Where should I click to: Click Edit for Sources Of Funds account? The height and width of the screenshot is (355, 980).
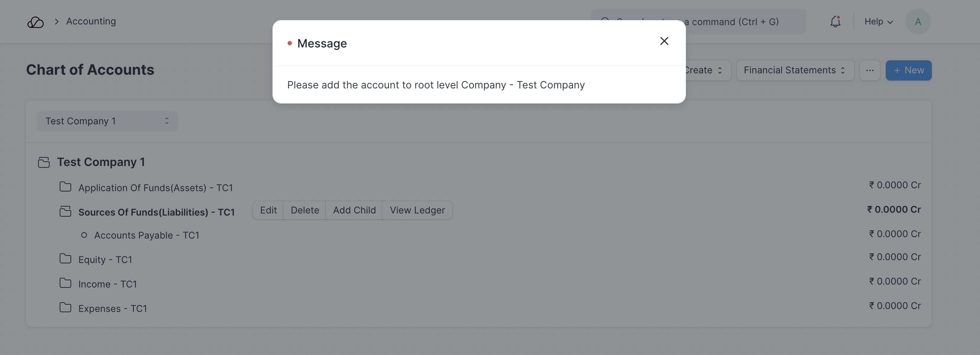pos(268,210)
